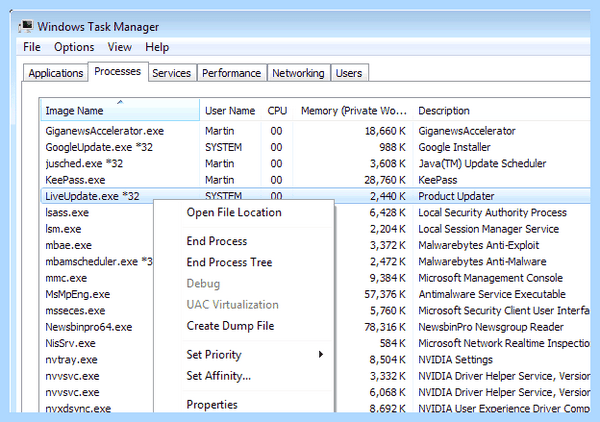Click the Microsoft Management Console description
Screen dimensions: 600x422
(491, 278)
